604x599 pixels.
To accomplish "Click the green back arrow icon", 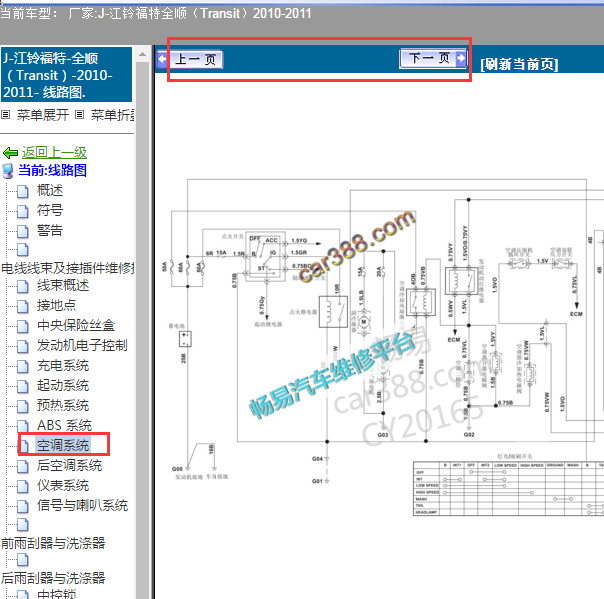I will [x=10, y=153].
